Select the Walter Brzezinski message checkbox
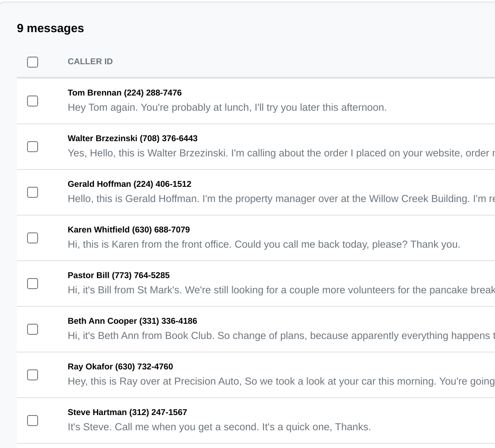 click(33, 147)
